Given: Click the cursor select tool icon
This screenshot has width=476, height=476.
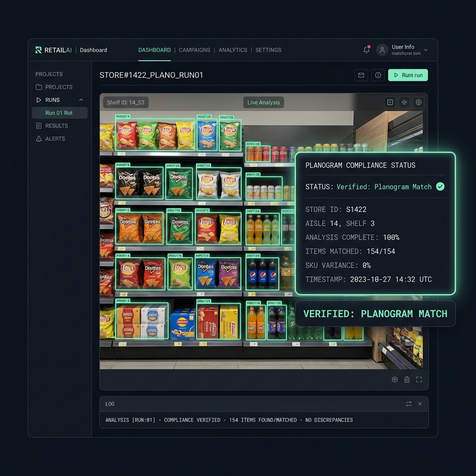Looking at the screenshot, I should tap(390, 102).
